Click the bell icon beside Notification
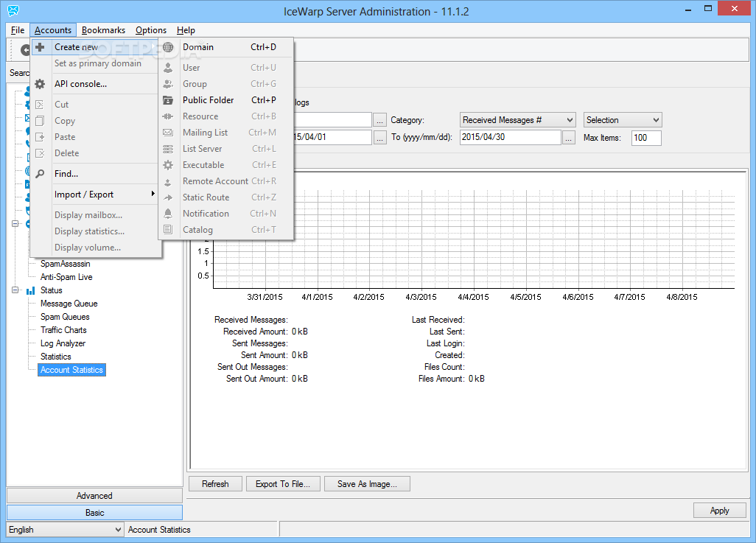The image size is (756, 543). click(x=168, y=214)
